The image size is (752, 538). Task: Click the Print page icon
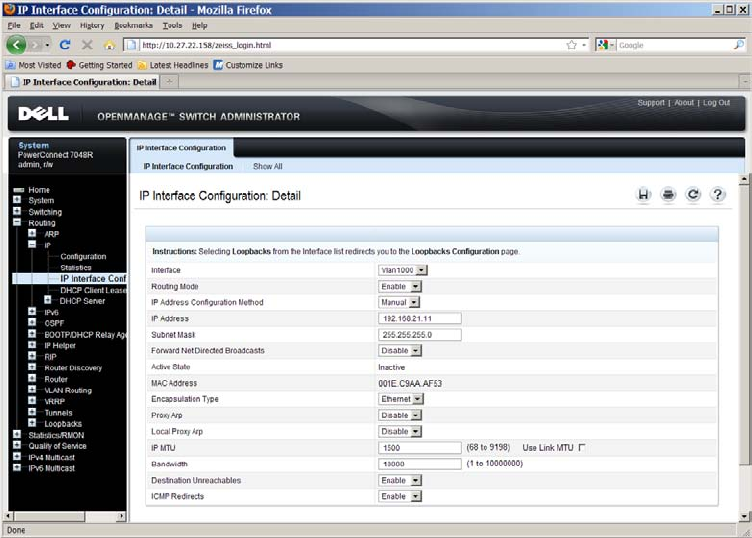click(668, 195)
